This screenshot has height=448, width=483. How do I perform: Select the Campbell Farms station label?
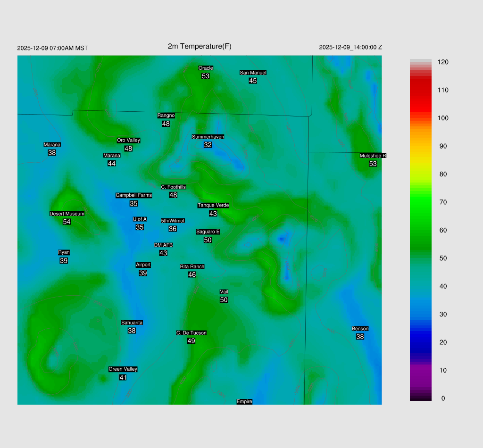[x=134, y=195]
